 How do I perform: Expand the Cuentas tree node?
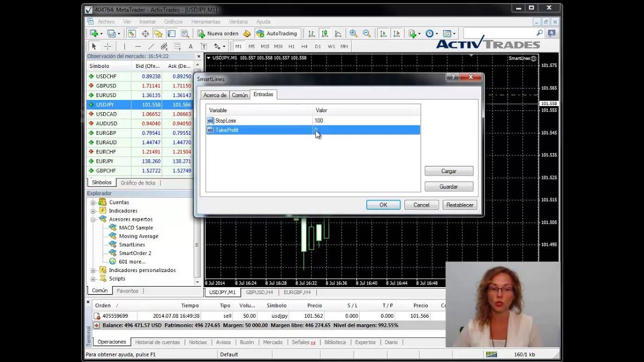[x=93, y=203]
